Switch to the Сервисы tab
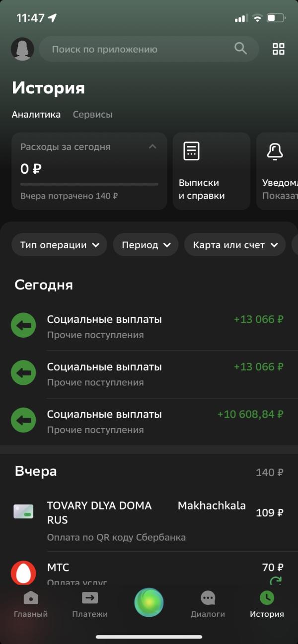 click(x=92, y=115)
